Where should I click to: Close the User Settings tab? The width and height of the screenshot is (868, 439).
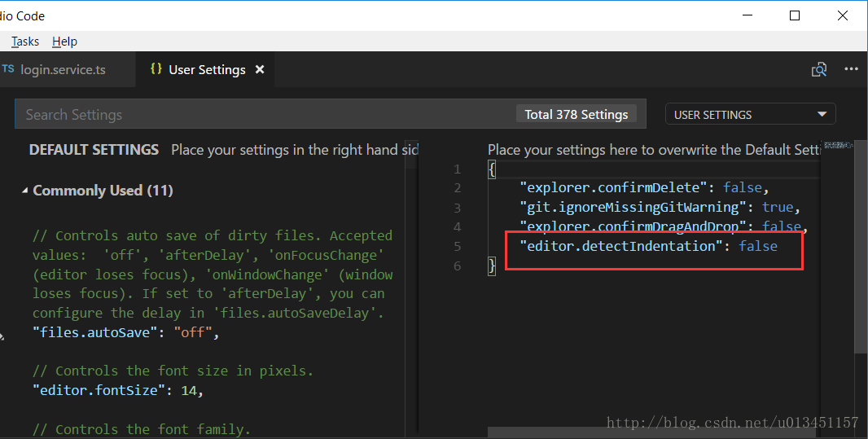tap(261, 70)
